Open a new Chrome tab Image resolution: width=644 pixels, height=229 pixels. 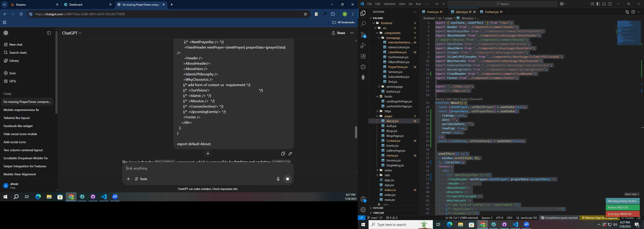(x=172, y=4)
